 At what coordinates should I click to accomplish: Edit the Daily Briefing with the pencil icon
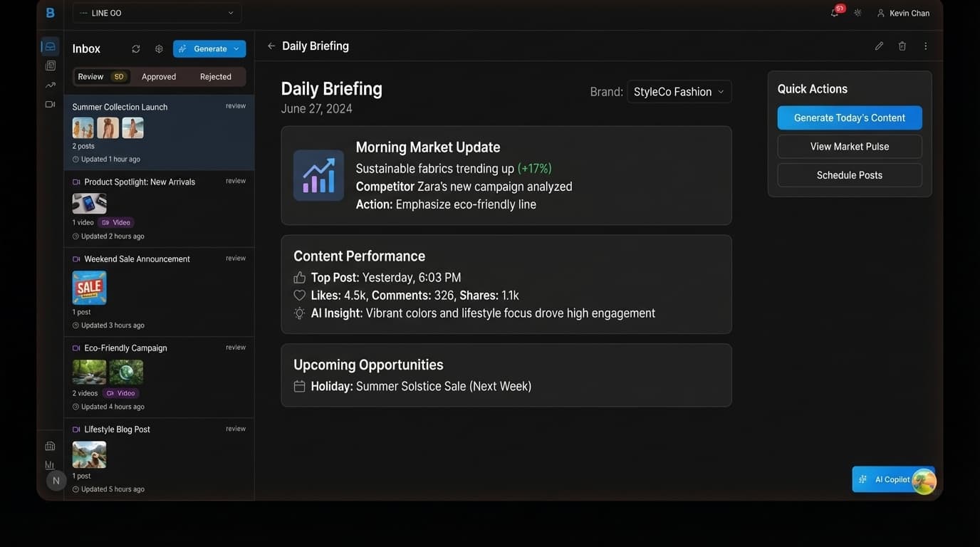[x=877, y=45]
